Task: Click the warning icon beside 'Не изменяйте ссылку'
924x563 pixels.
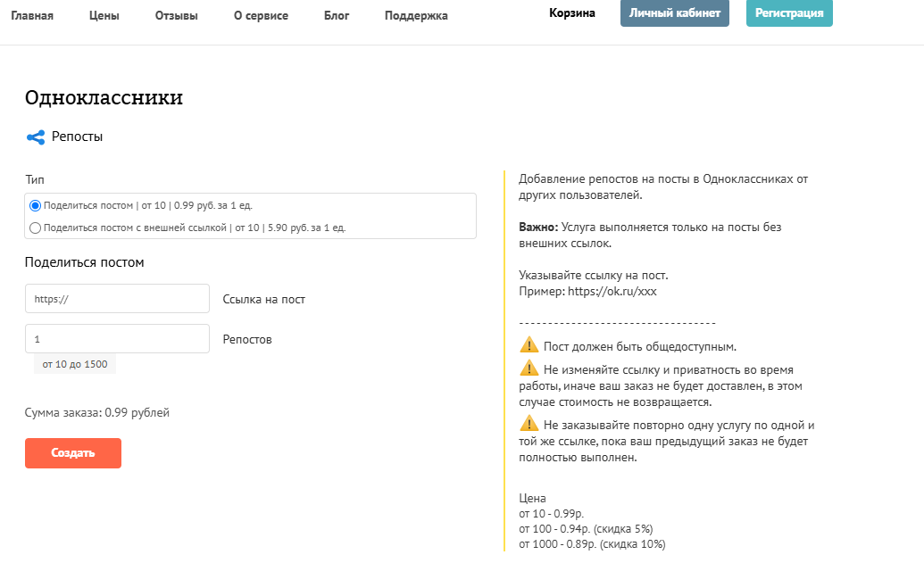Action: click(529, 368)
